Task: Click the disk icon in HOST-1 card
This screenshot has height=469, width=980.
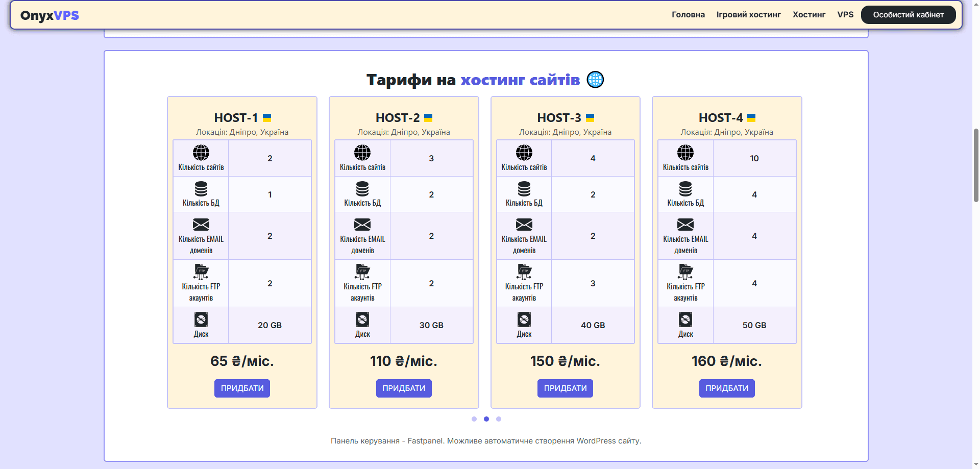Action: (201, 319)
